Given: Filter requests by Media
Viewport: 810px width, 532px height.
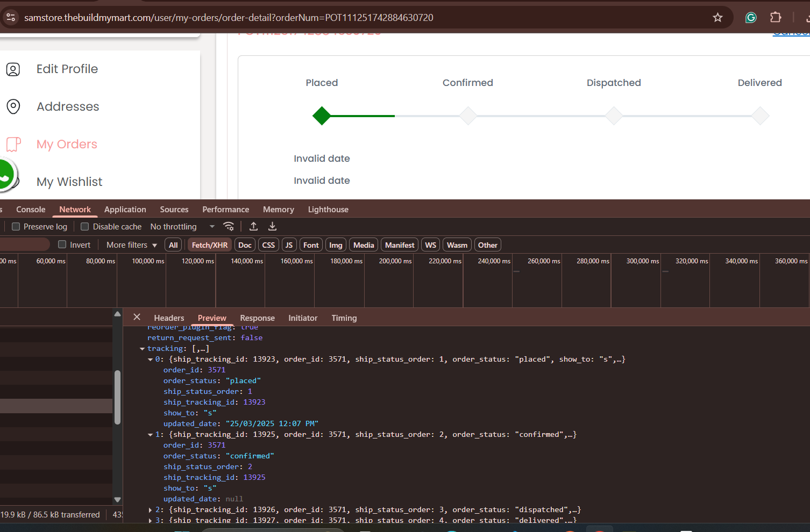Looking at the screenshot, I should [364, 245].
